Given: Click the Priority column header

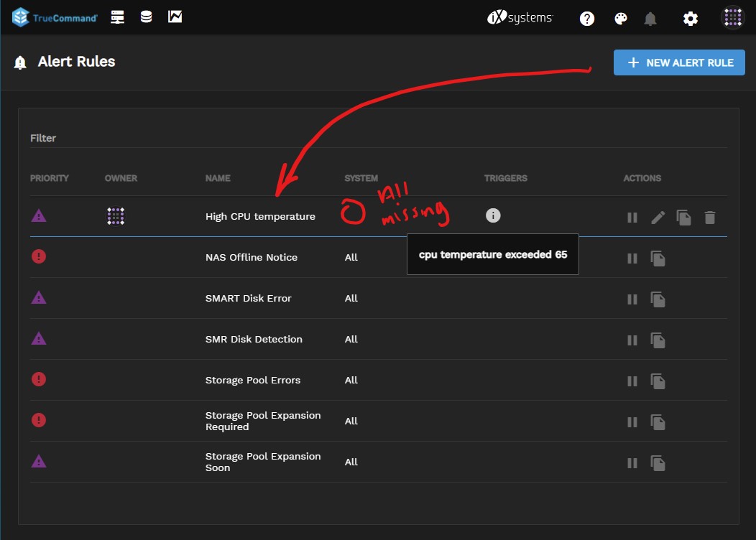Looking at the screenshot, I should pyautogui.click(x=50, y=178).
